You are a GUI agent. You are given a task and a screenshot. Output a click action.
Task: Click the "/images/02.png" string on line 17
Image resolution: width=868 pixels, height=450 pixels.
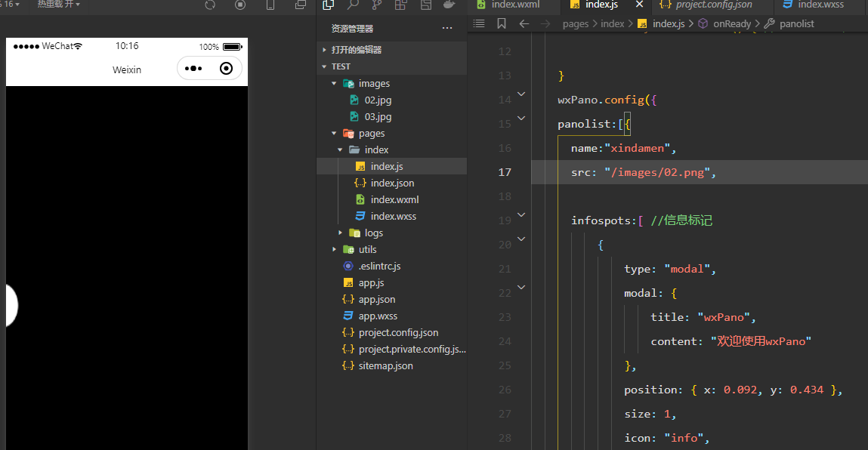(x=657, y=172)
